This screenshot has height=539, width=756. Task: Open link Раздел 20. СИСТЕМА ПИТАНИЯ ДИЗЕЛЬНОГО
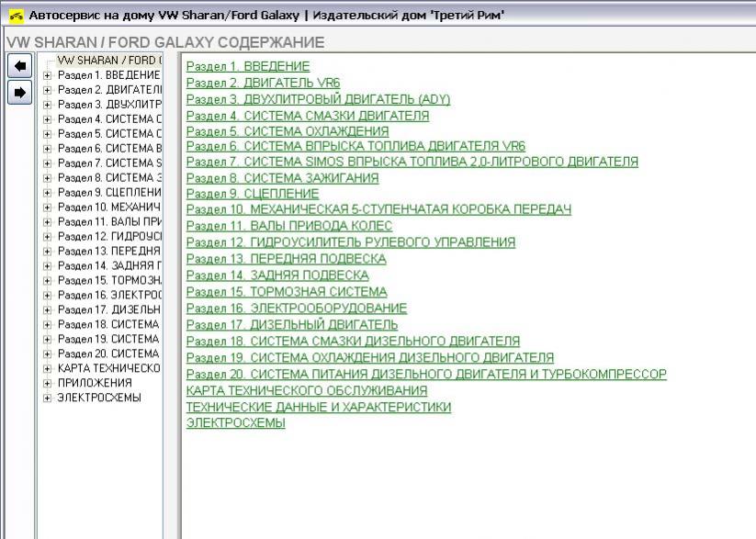tap(427, 374)
